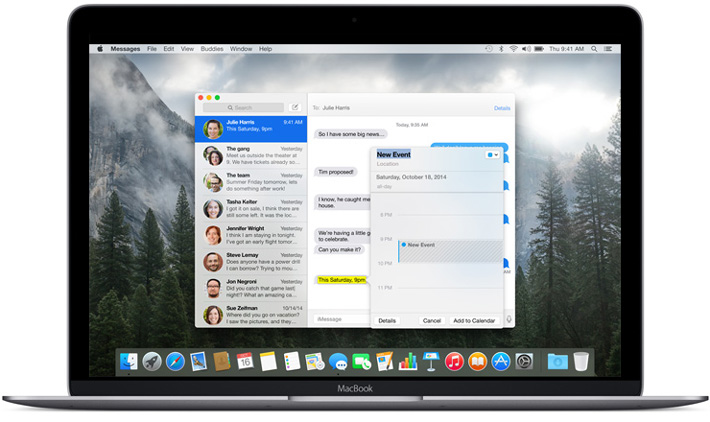Open FaceTime from the Dock
The width and height of the screenshot is (710, 422).
click(x=361, y=362)
